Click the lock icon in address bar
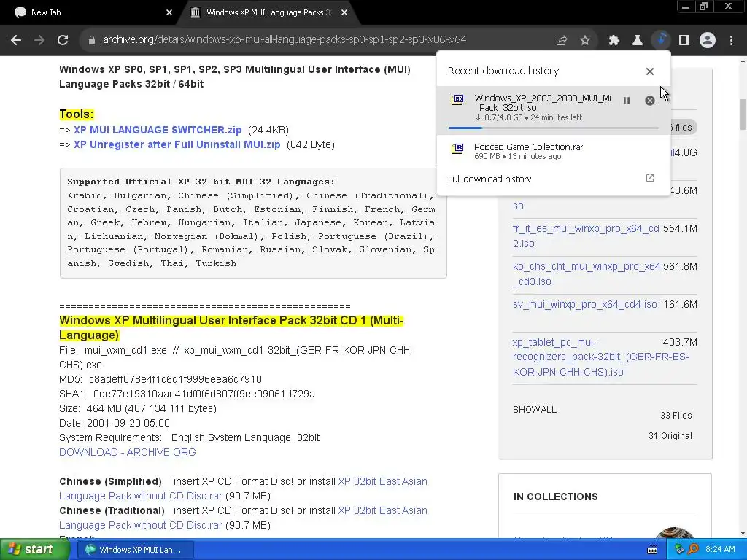The width and height of the screenshot is (747, 560). 92,40
